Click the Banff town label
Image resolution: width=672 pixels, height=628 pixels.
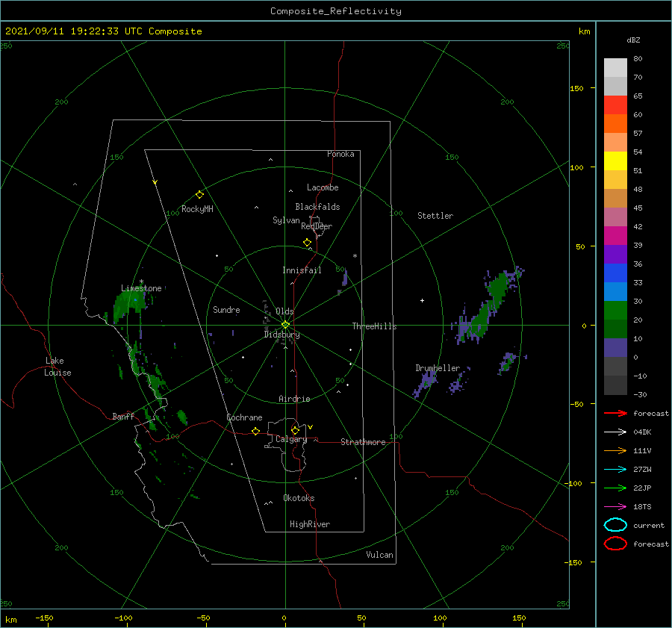click(x=123, y=416)
